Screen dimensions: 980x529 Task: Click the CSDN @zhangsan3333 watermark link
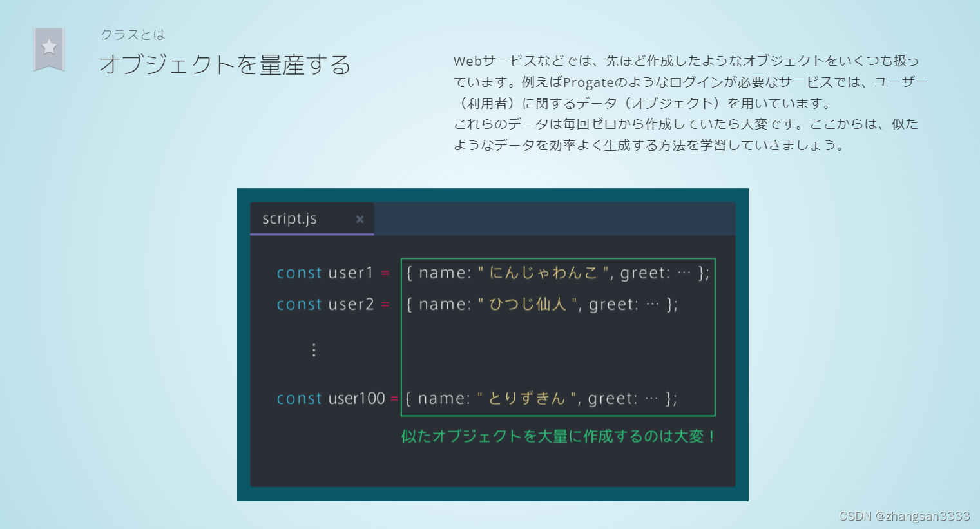(x=904, y=515)
